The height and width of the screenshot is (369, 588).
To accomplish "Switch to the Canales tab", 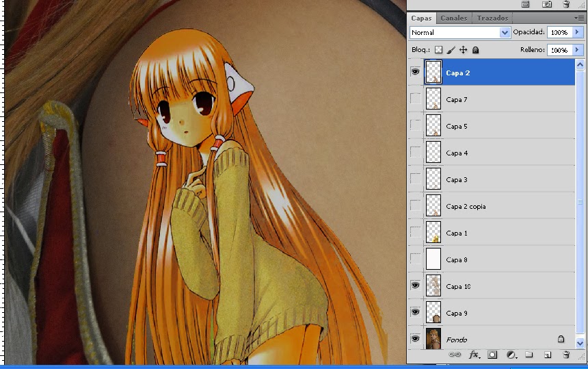I will click(x=454, y=18).
